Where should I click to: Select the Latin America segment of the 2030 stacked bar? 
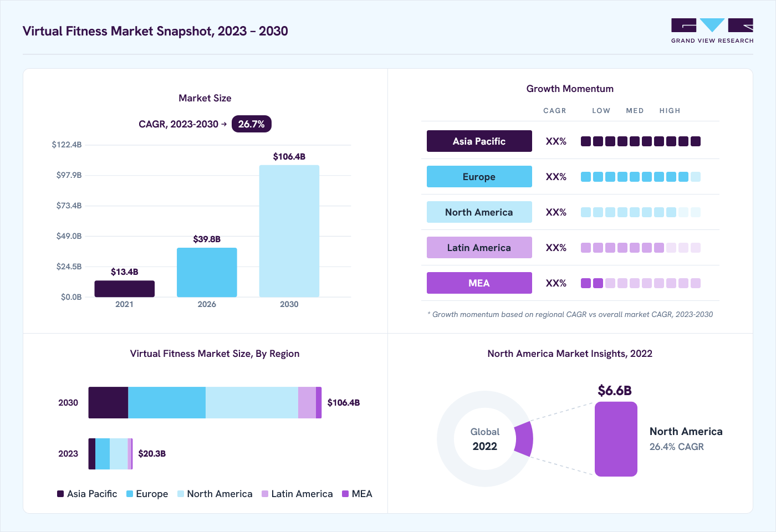click(x=307, y=402)
